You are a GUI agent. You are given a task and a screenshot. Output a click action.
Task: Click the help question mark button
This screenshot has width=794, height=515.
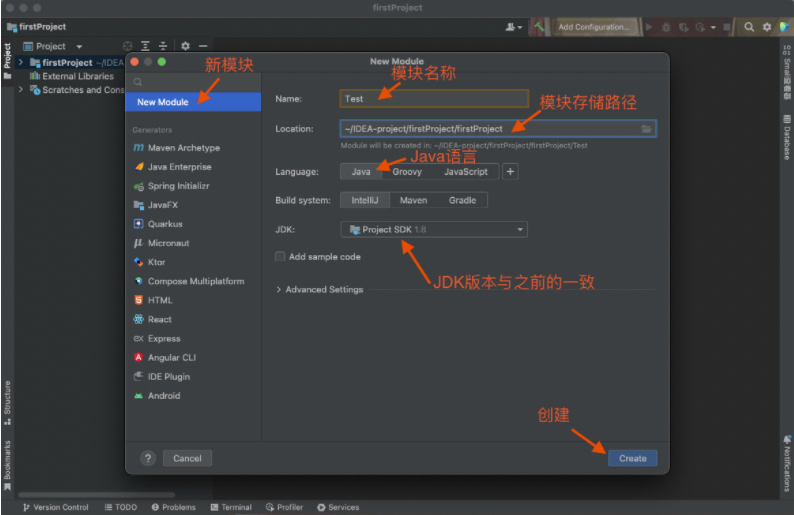tap(148, 458)
